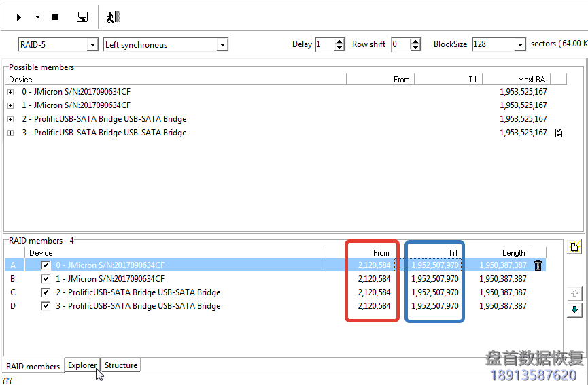Uncheck RAID member A 0 - JMicron

(46, 265)
